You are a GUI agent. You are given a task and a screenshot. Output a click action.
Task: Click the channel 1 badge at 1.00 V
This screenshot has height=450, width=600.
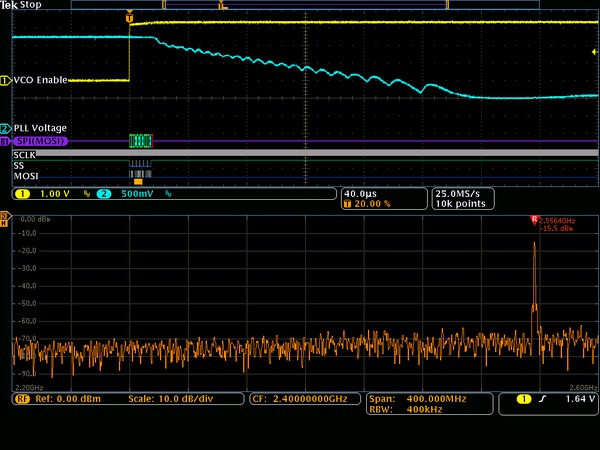(20, 193)
